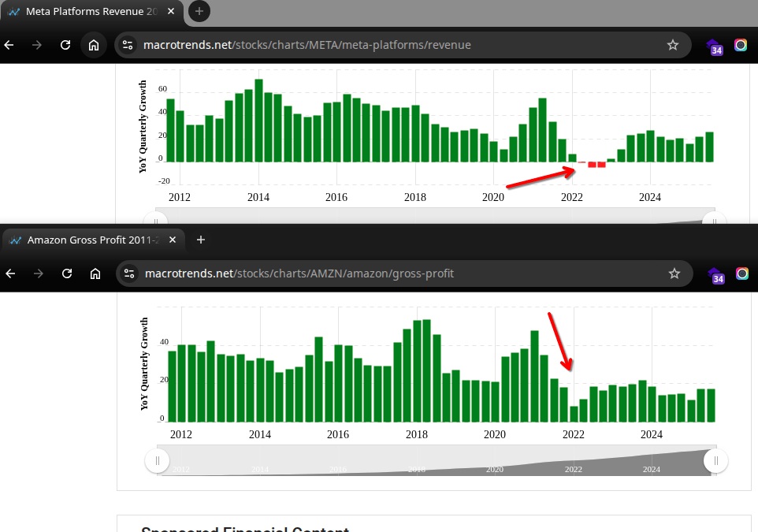The height and width of the screenshot is (532, 758).
Task: Open the purple extension with badge 34 in Amazon window
Action: point(716,275)
